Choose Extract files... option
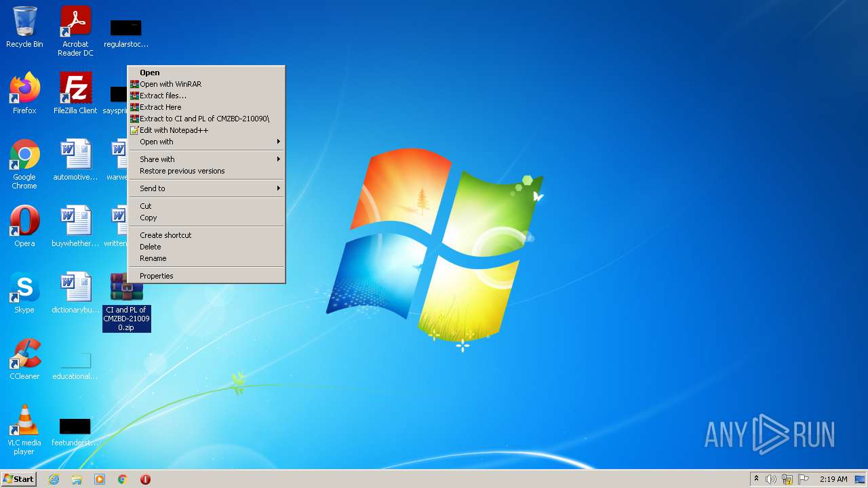The image size is (868, 488). (x=207, y=96)
